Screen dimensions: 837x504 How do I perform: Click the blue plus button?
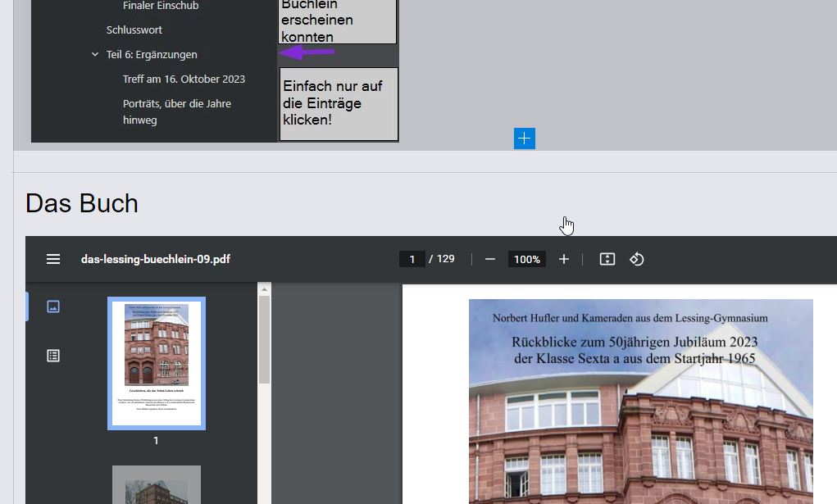pyautogui.click(x=524, y=138)
